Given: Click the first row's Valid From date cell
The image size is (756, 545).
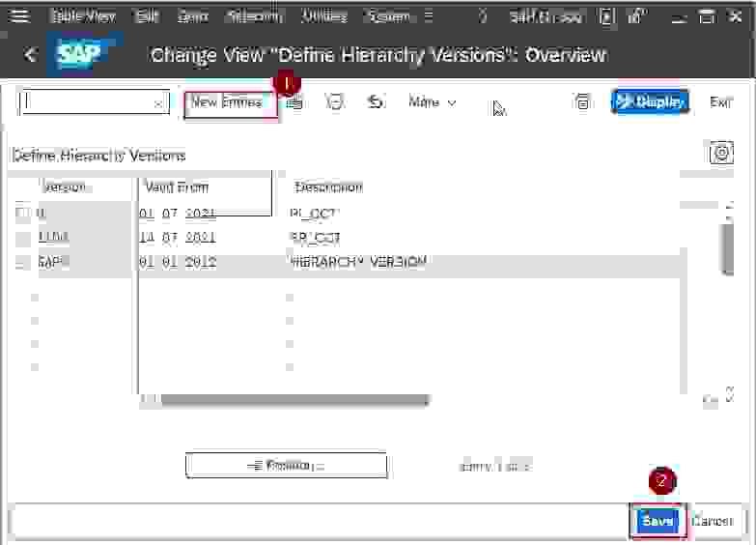Looking at the screenshot, I should coord(178,214).
